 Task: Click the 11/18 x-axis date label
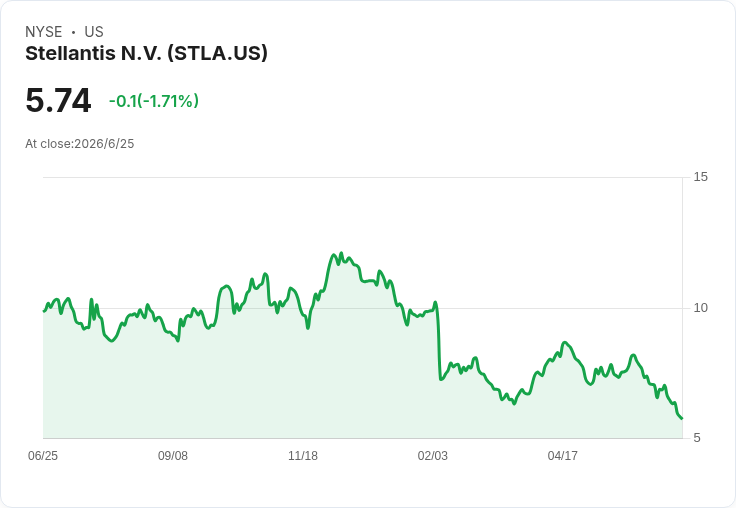(303, 455)
